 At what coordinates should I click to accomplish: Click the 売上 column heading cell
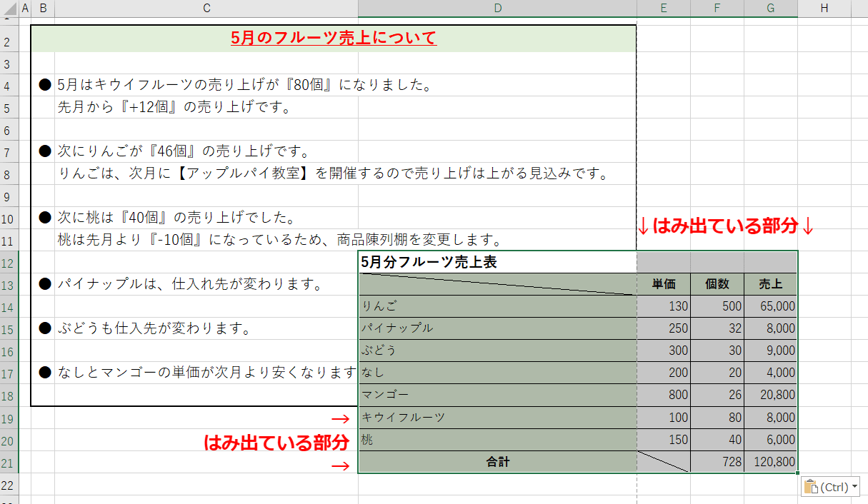coord(771,284)
